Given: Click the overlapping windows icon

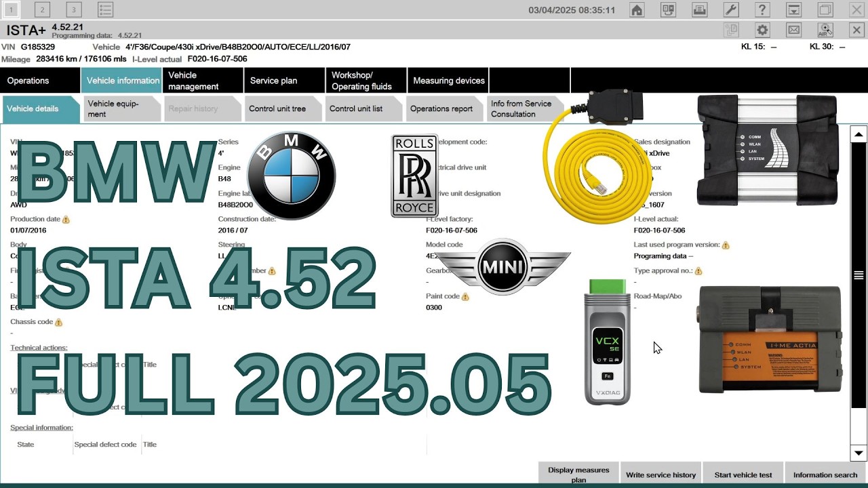Looking at the screenshot, I should pyautogui.click(x=825, y=9).
